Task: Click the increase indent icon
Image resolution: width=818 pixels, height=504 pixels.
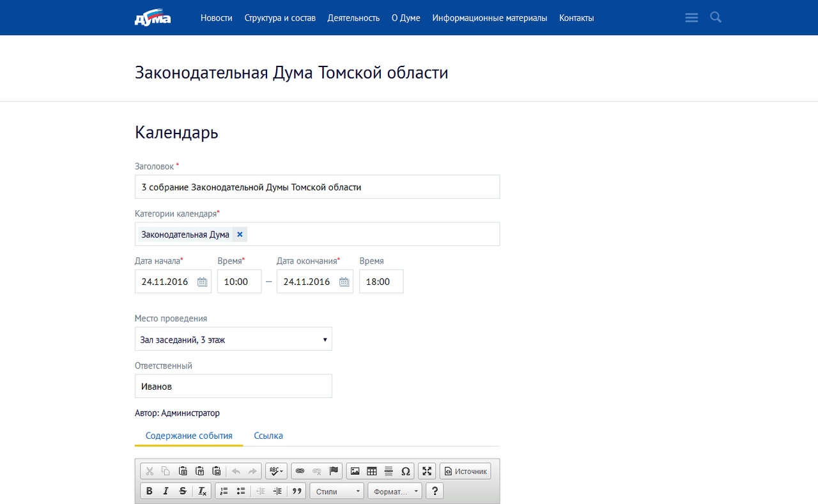Action: 277,491
